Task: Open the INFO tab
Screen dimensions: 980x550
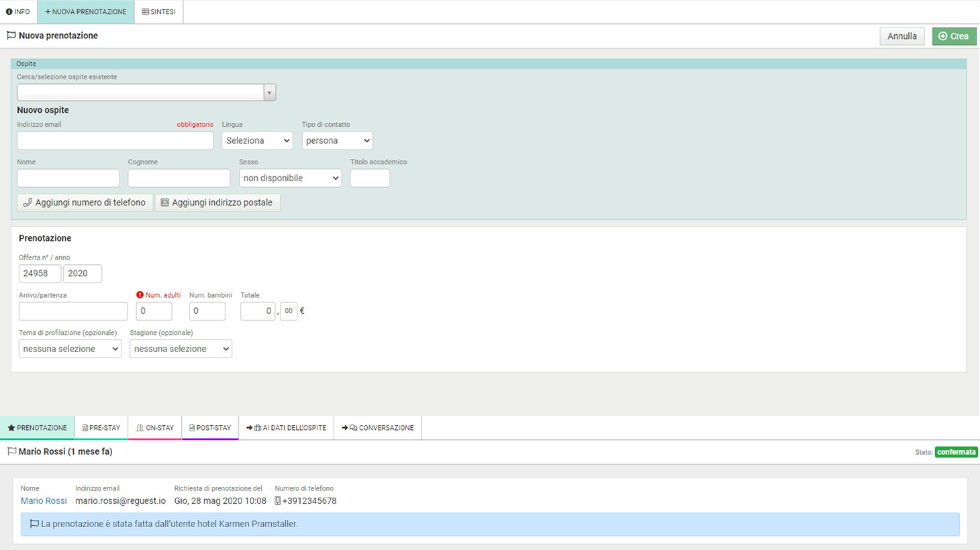Action: (18, 12)
